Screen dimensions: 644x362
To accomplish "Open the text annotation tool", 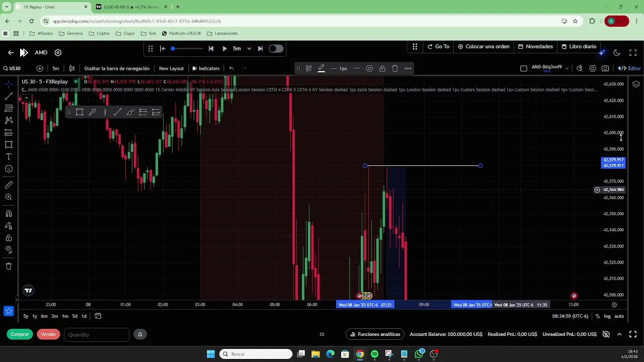I will [x=9, y=157].
